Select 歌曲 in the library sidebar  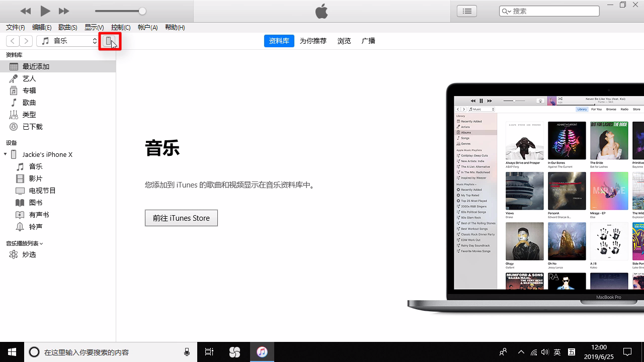(x=58, y=103)
